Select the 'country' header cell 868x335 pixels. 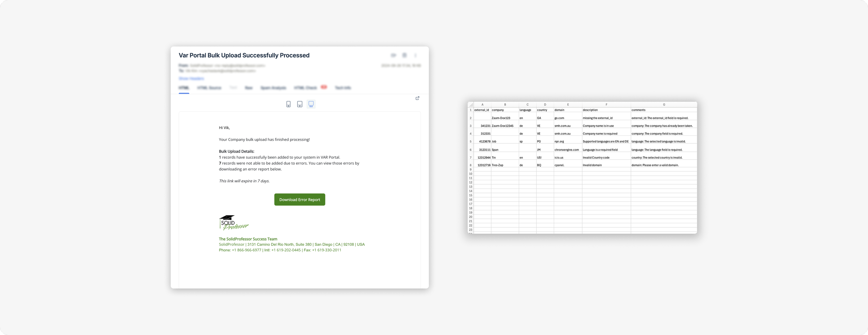545,110
